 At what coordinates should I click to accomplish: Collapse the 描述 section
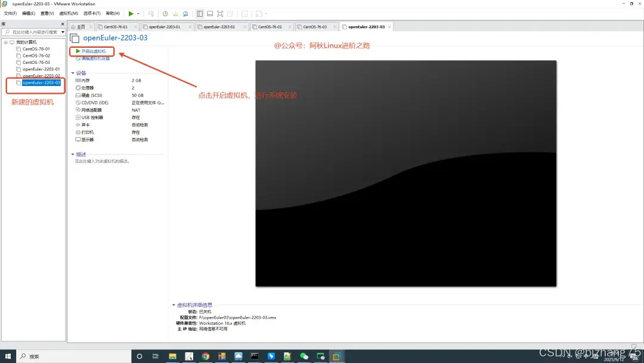point(73,155)
